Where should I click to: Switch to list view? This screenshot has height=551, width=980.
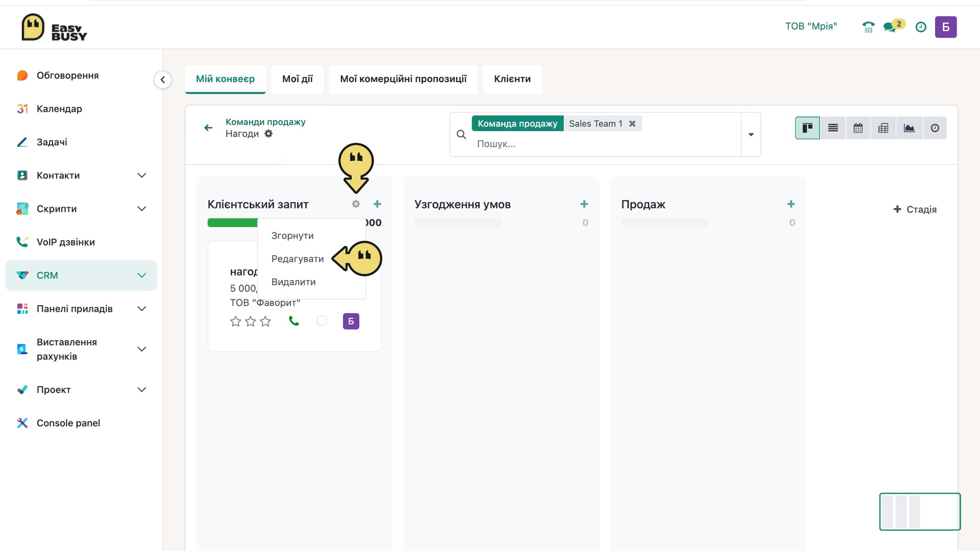pyautogui.click(x=833, y=128)
